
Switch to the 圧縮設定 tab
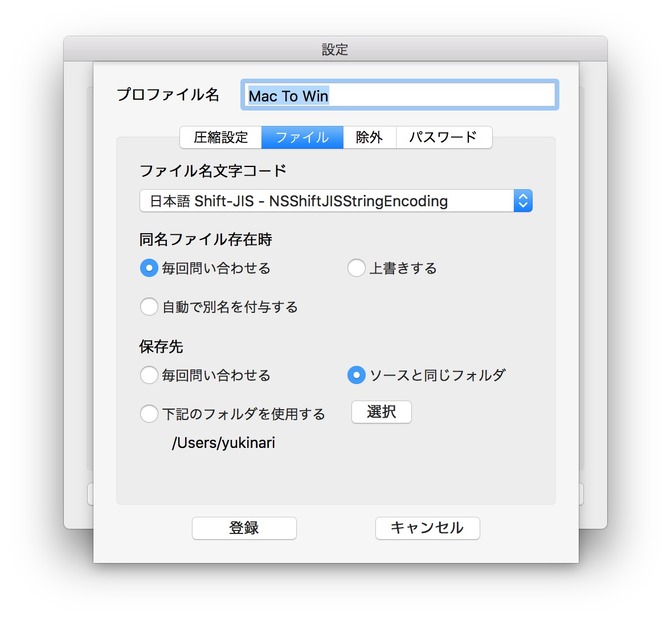click(x=220, y=137)
